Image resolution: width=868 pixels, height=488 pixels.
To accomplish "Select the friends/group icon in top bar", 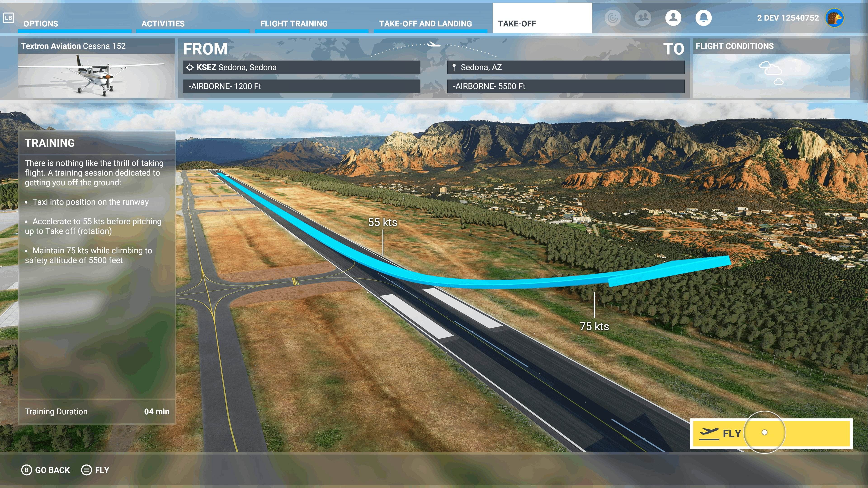I will point(643,19).
